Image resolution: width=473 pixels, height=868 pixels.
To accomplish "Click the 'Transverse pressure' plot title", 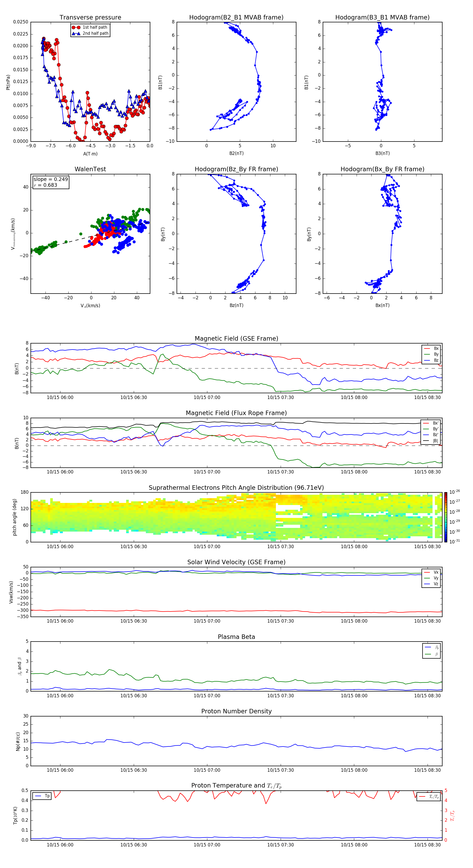I will 90,17.
